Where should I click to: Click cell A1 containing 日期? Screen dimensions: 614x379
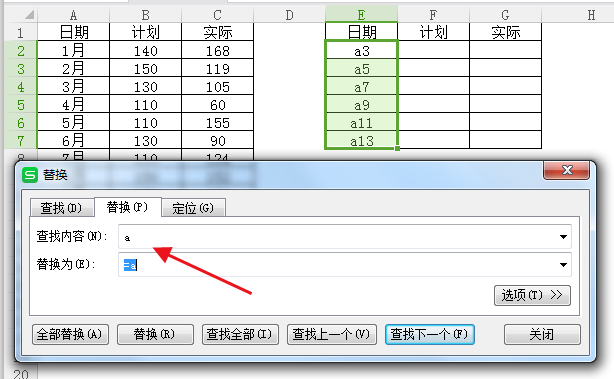tap(73, 32)
